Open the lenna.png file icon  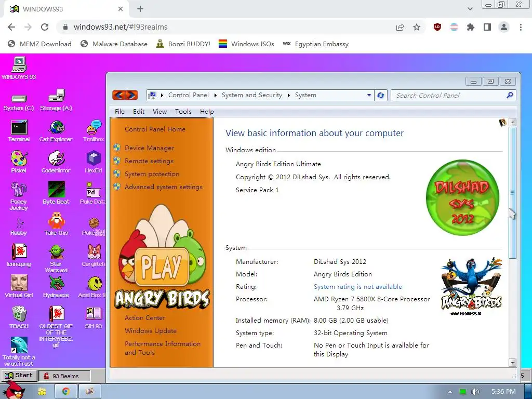[x=19, y=255]
